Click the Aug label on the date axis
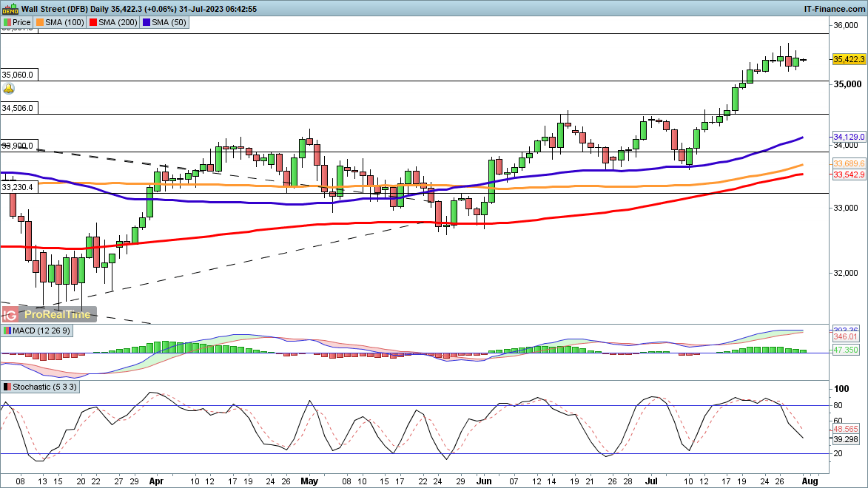Viewport: 868px width, 488px height. point(810,481)
